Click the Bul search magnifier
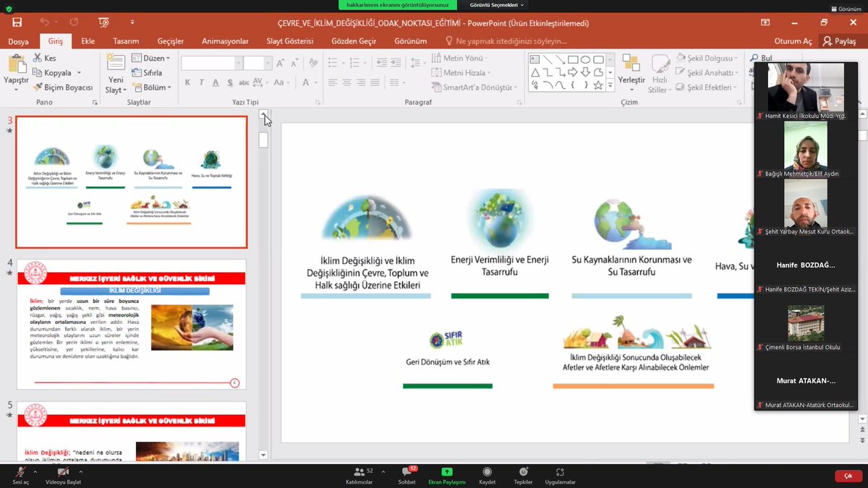Viewport: 868px width, 488px height. 761,58
